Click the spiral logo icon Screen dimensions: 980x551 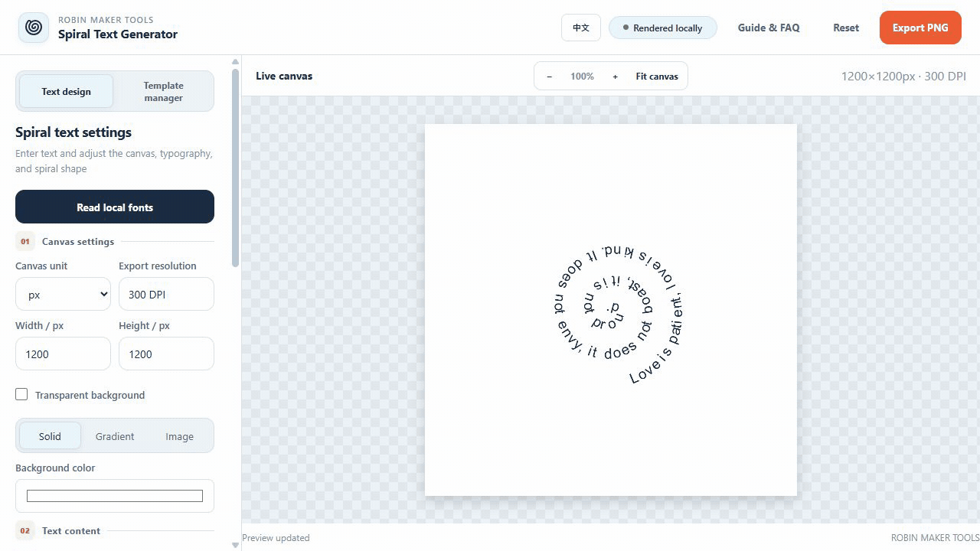(x=34, y=28)
